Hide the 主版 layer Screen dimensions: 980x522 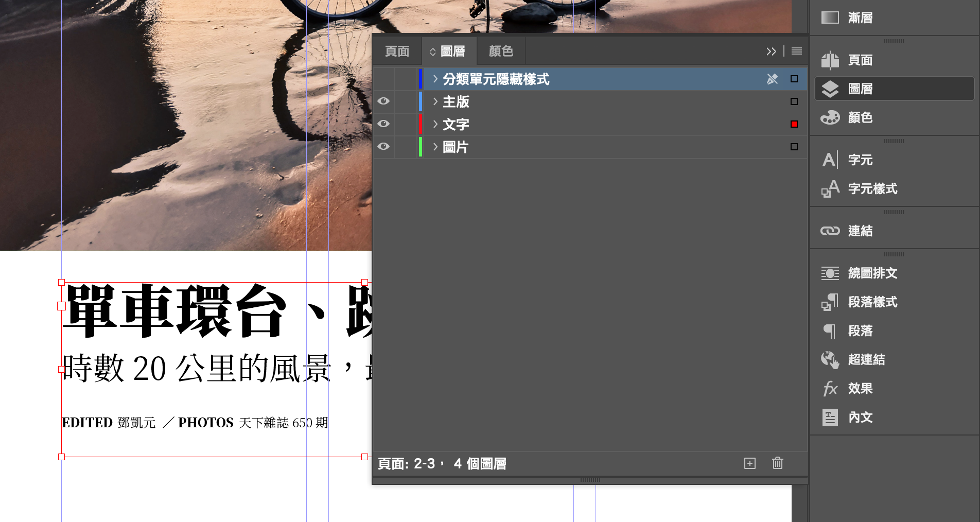(383, 101)
